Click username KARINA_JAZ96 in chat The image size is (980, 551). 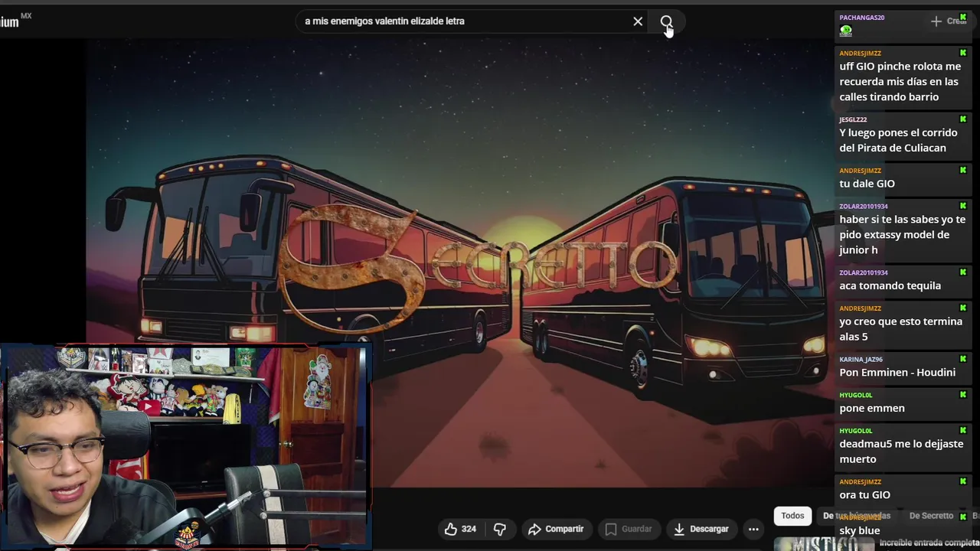pos(861,359)
